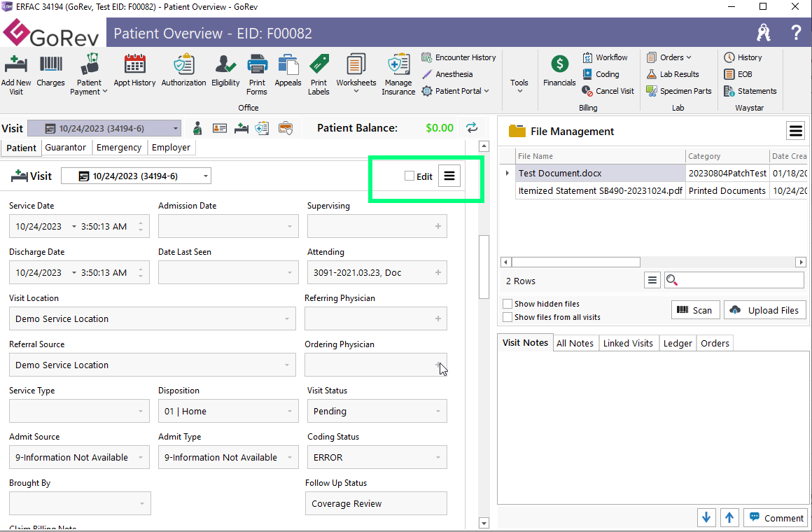Image resolution: width=812 pixels, height=532 pixels.
Task: Open the Workflow tool
Action: (604, 57)
